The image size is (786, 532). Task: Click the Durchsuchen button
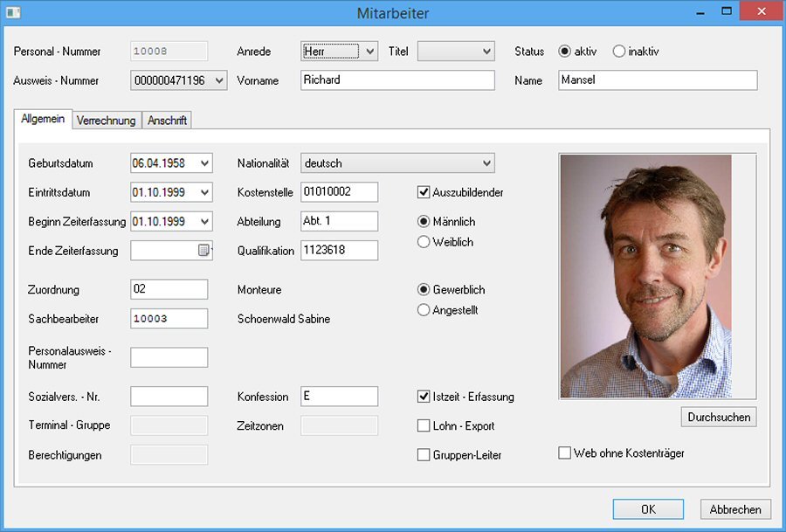click(x=719, y=418)
